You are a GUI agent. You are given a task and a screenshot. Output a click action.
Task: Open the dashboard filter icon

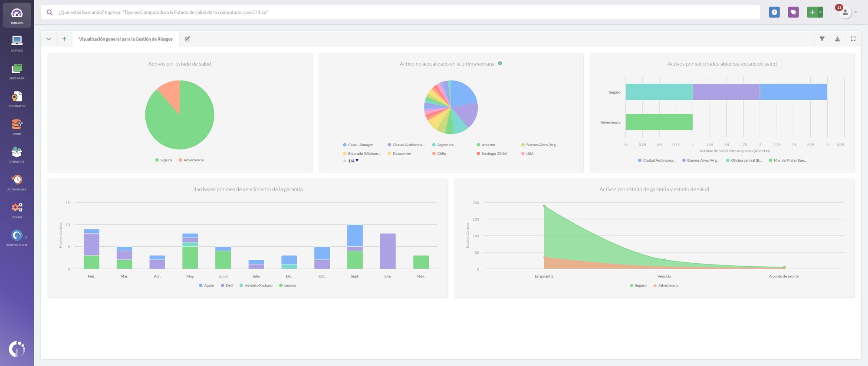(x=822, y=39)
